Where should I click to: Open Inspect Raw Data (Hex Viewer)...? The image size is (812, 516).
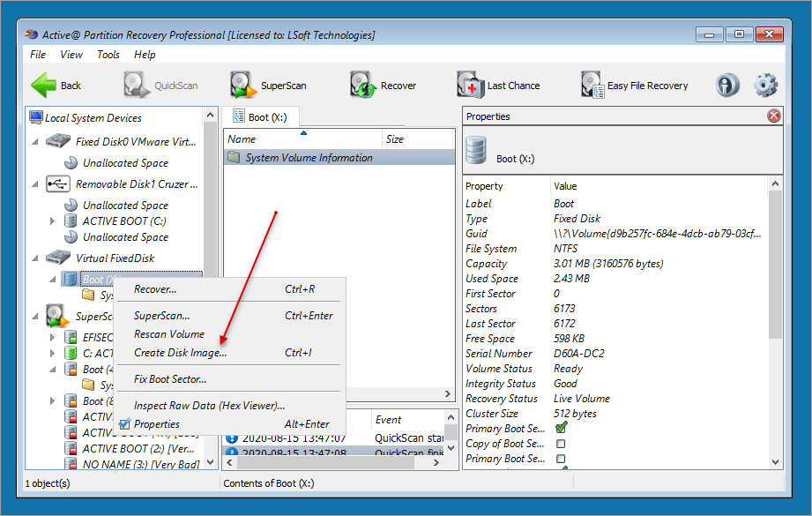(x=227, y=406)
